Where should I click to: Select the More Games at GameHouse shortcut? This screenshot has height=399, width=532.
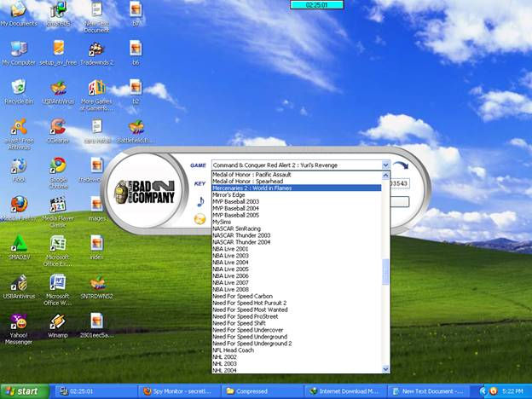96,95
